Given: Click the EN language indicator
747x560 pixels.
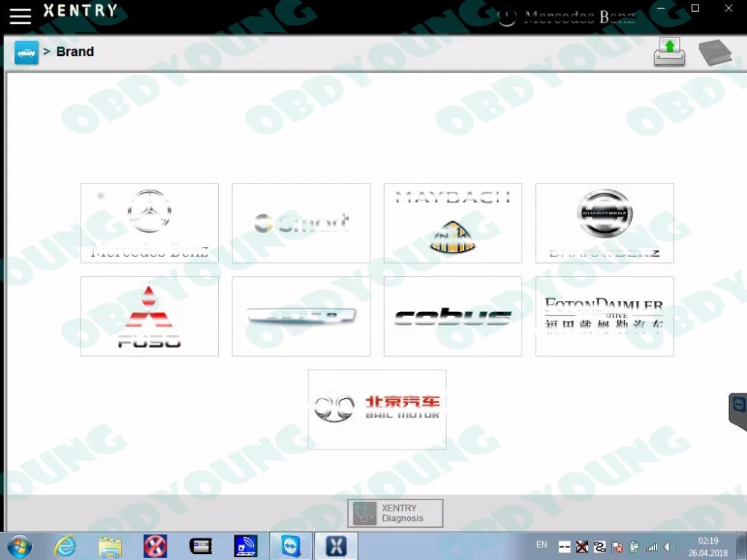Looking at the screenshot, I should (x=542, y=545).
